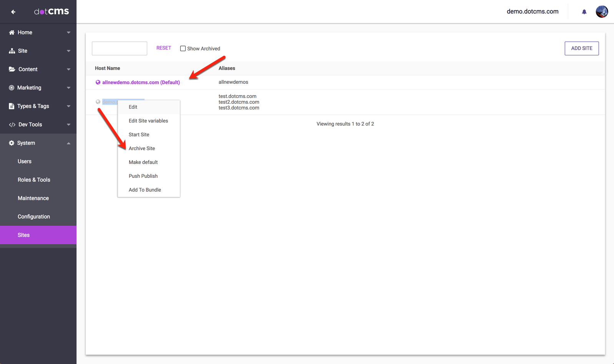This screenshot has width=614, height=364.
Task: Click the Site sitemap icon in sidebar
Action: coord(12,51)
